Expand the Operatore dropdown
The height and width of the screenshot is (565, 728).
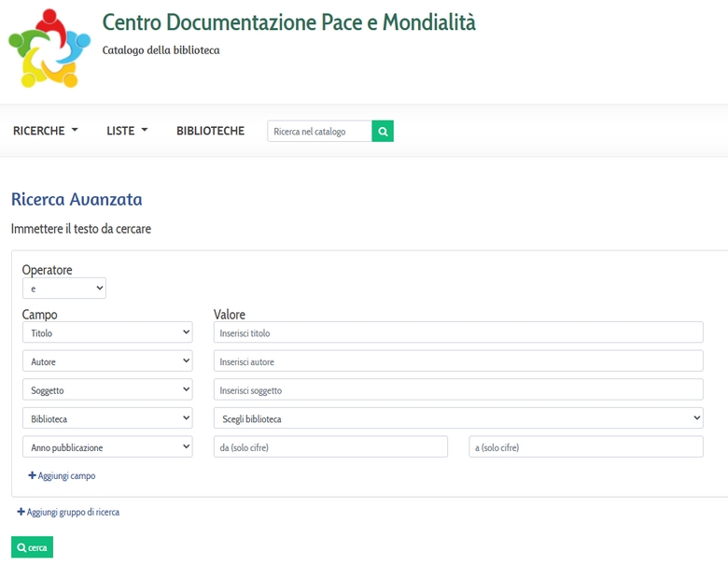[x=64, y=288]
